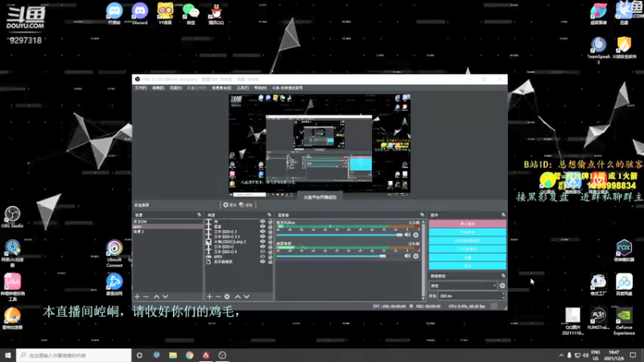Open settings gear for the first mixer channel

click(x=416, y=235)
